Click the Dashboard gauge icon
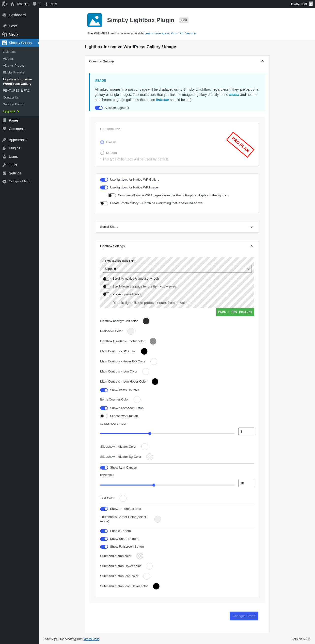This screenshot has width=315, height=644. (x=4, y=15)
